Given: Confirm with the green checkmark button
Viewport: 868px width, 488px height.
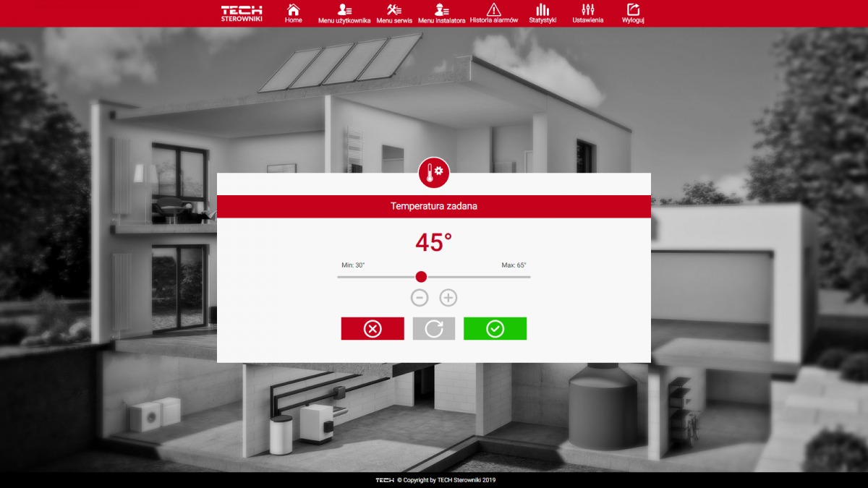Looking at the screenshot, I should (495, 329).
